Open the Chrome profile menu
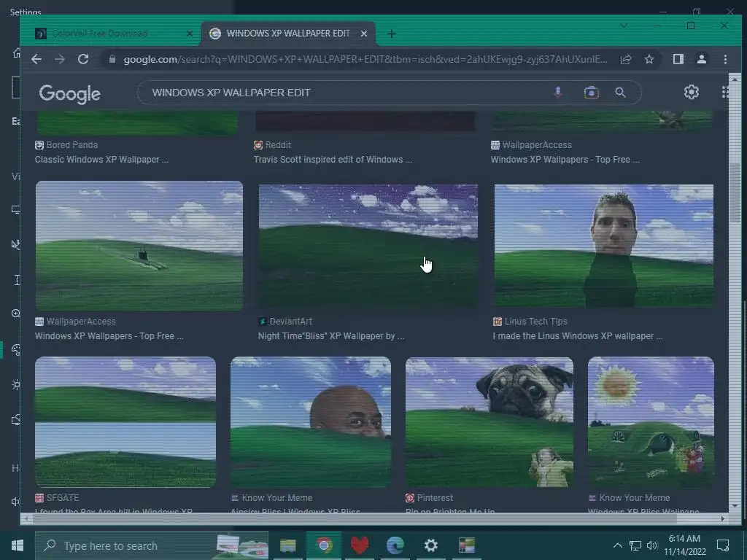This screenshot has height=560, width=747. [x=701, y=59]
